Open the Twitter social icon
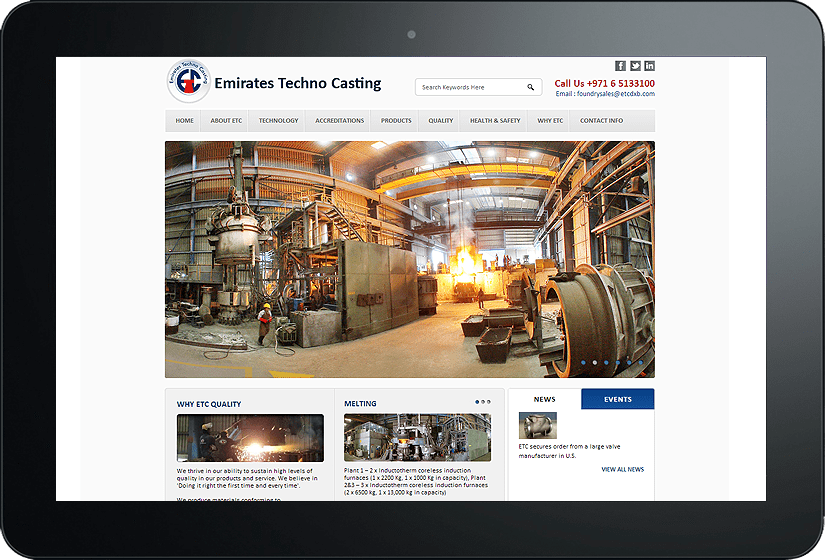The width and height of the screenshot is (825, 560). point(635,66)
